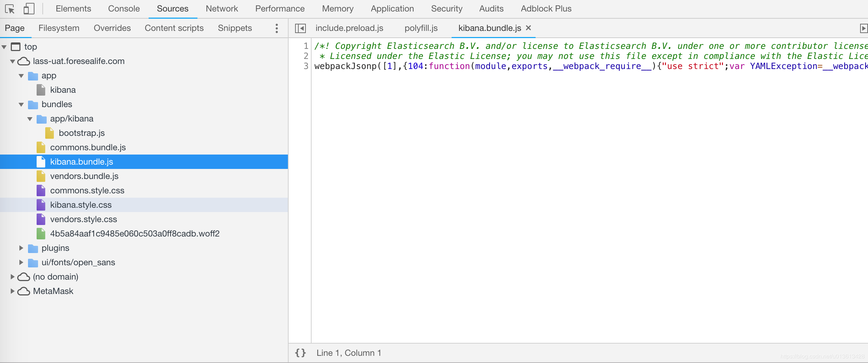This screenshot has height=363, width=868.
Task: Select the top frame label
Action: (x=31, y=47)
